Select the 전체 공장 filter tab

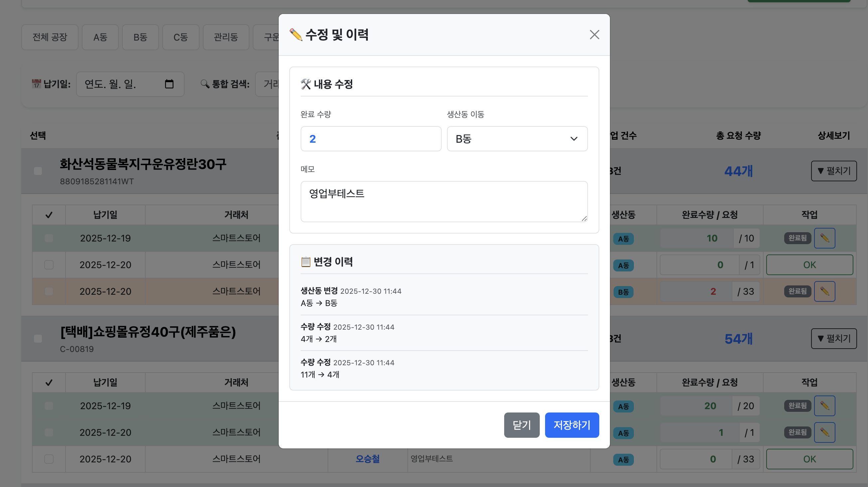click(50, 37)
